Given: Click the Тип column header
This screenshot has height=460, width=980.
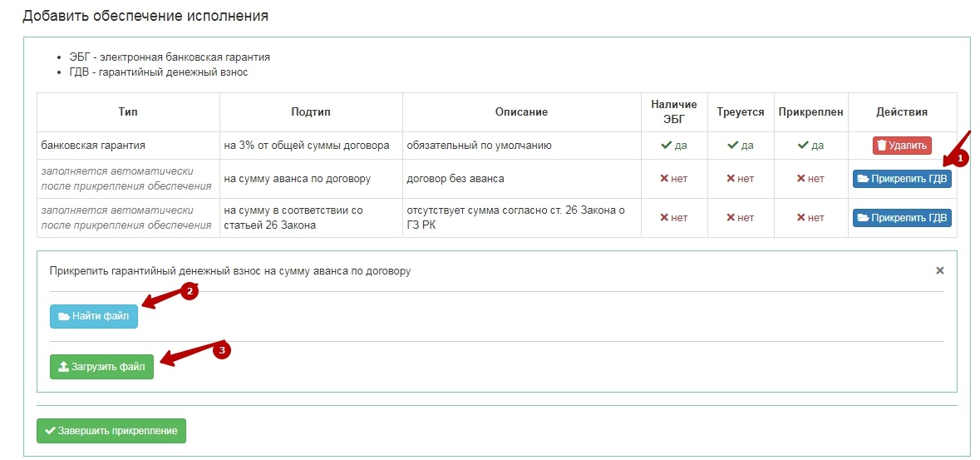Looking at the screenshot, I should point(128,112).
